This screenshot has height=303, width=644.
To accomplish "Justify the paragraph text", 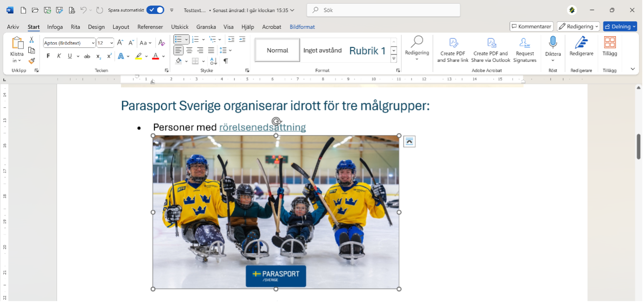I will click(x=211, y=50).
